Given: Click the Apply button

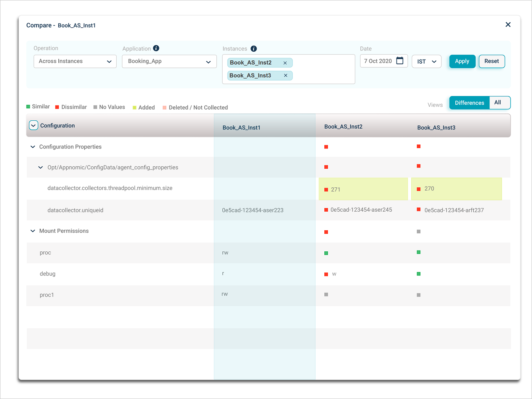Looking at the screenshot, I should 462,61.
